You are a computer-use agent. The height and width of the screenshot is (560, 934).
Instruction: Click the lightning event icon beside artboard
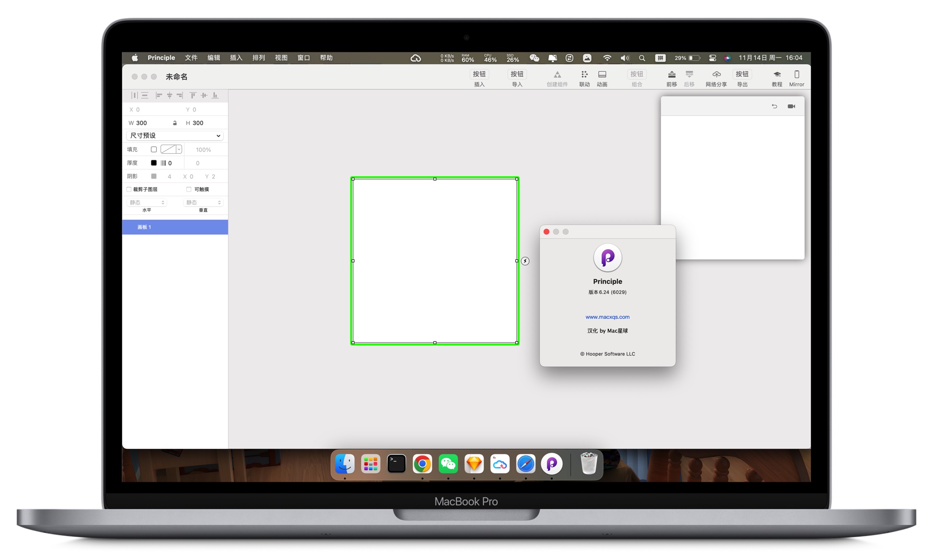point(525,261)
